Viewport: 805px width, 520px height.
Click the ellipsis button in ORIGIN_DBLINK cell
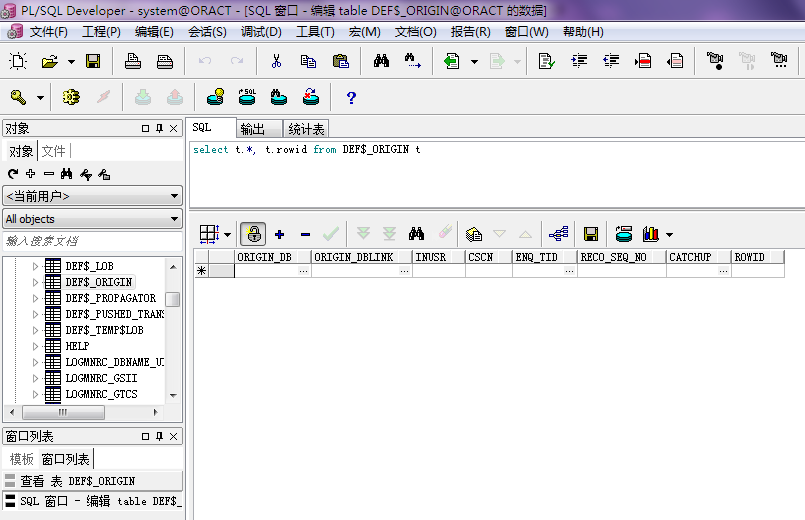[x=405, y=271]
